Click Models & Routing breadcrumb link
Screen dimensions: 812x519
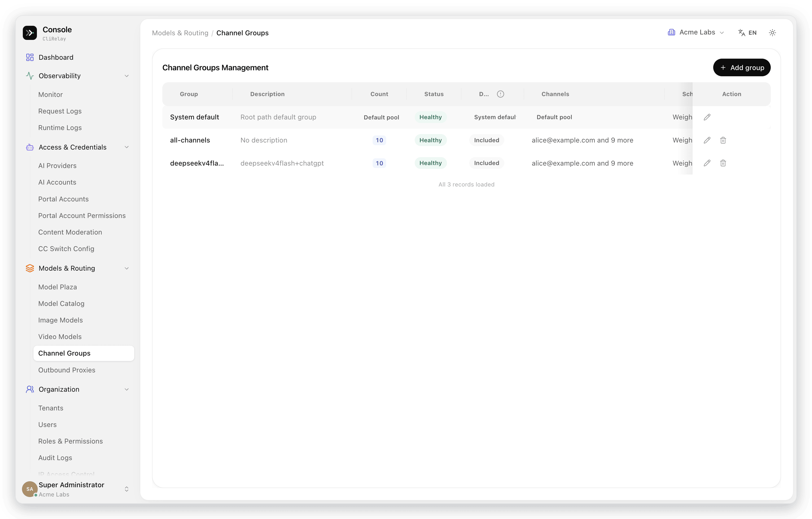click(180, 33)
